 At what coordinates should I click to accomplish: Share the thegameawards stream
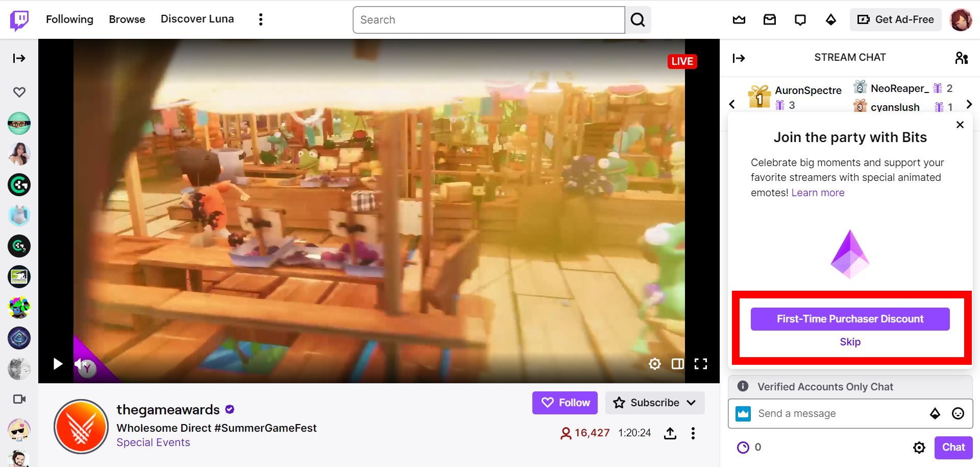click(670, 433)
